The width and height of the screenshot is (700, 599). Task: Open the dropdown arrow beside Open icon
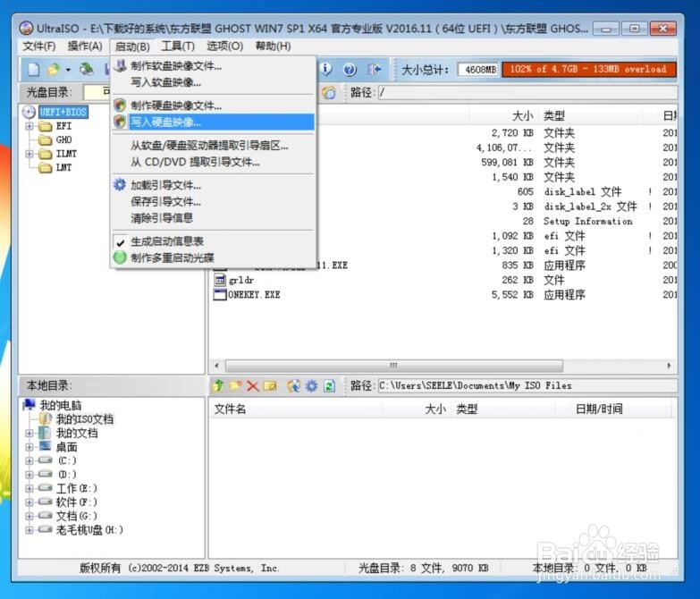coord(68,70)
